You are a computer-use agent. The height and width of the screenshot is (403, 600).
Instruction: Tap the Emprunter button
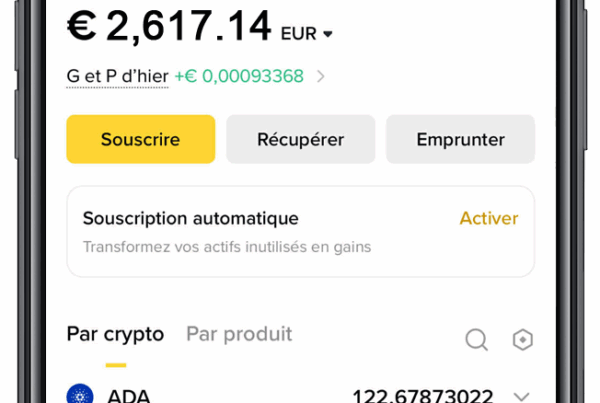click(460, 139)
